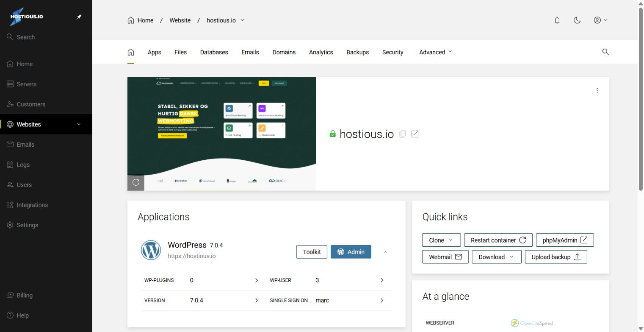644x332 pixels.
Task: Click the Website breadcrumb link
Action: tap(180, 20)
